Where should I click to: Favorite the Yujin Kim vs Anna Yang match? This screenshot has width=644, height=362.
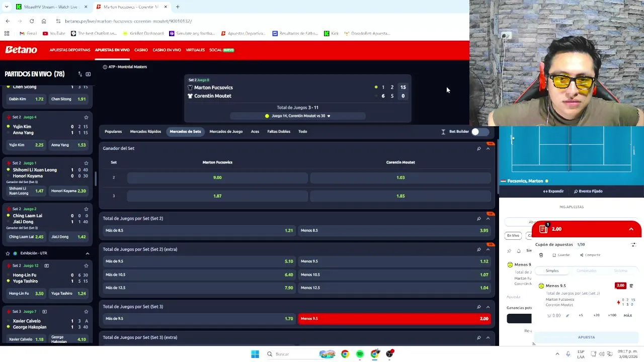[x=86, y=117]
